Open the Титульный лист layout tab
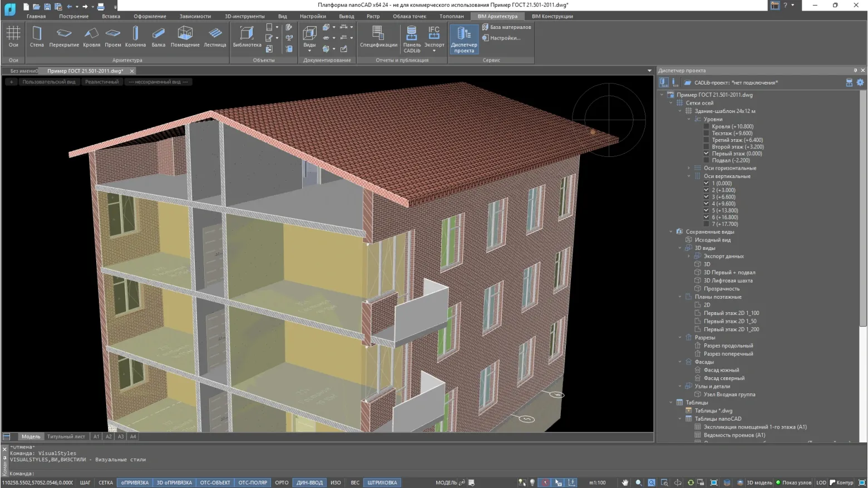This screenshot has width=868, height=488. click(66, 437)
